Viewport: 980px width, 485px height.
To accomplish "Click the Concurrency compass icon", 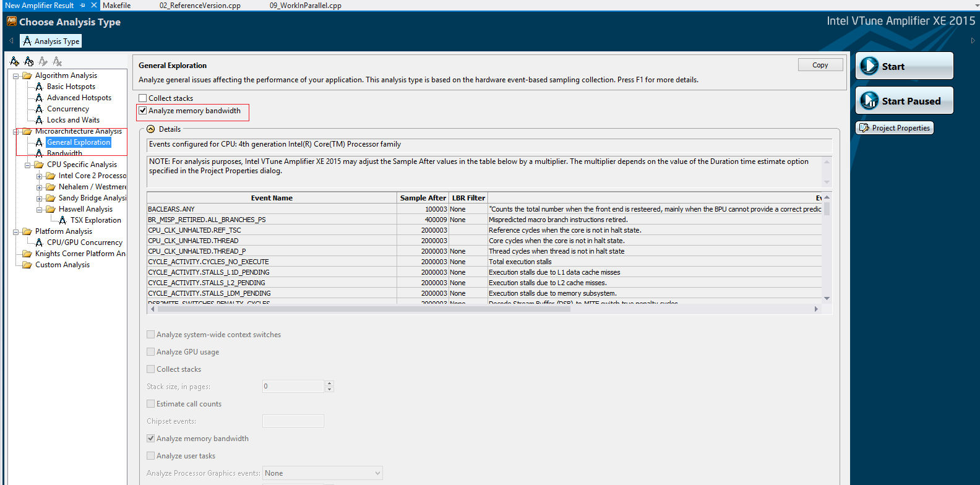I will pos(39,109).
